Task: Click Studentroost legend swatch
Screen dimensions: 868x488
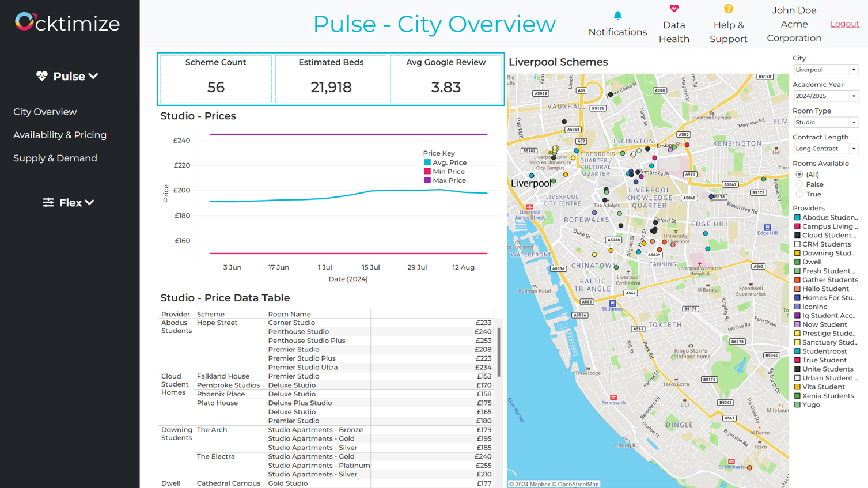Action: 797,351
